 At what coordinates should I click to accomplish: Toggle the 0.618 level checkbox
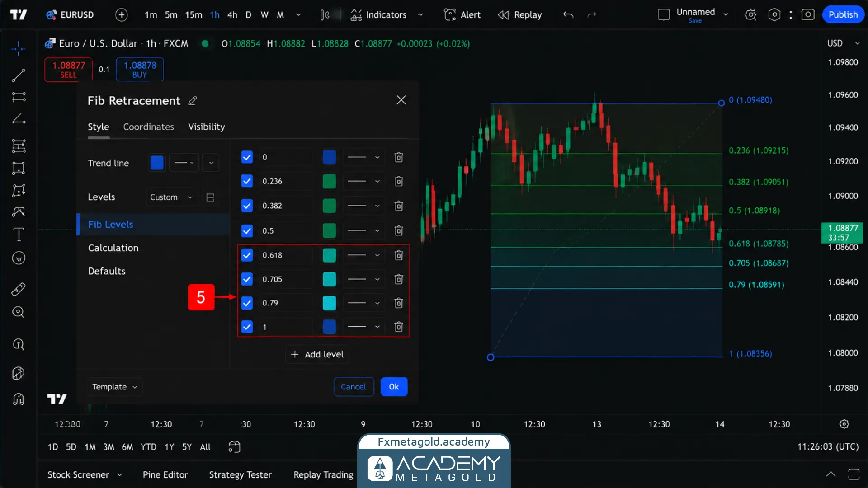click(247, 255)
